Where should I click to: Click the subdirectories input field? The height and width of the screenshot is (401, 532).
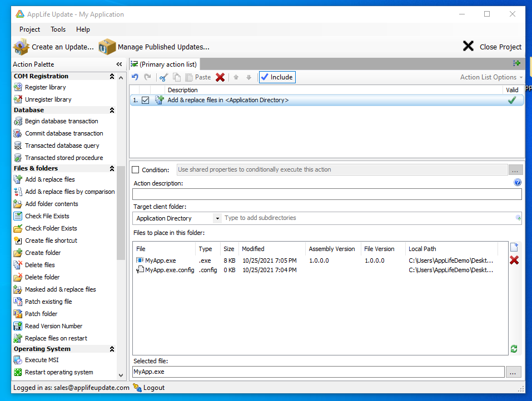[x=368, y=218]
